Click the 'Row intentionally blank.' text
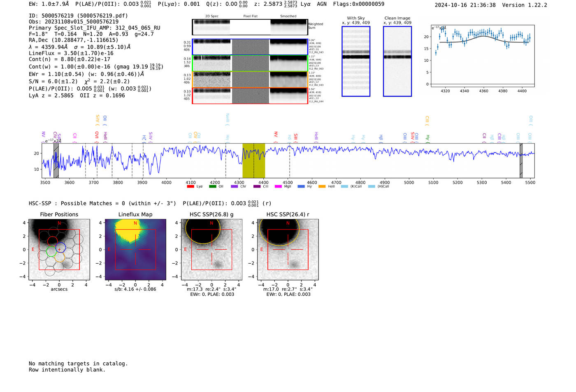The height and width of the screenshot is (392, 576). [x=67, y=370]
